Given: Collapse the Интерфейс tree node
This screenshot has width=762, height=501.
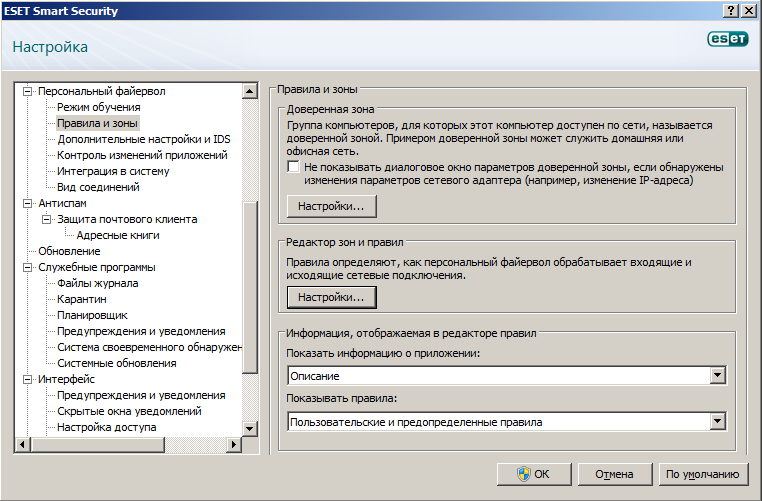Looking at the screenshot, I should pyautogui.click(x=28, y=379).
